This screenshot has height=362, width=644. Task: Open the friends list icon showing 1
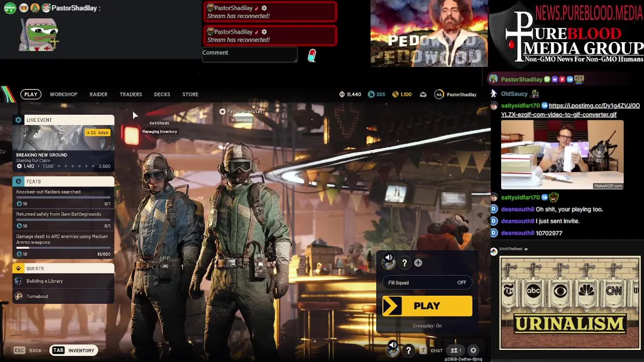pos(456,350)
